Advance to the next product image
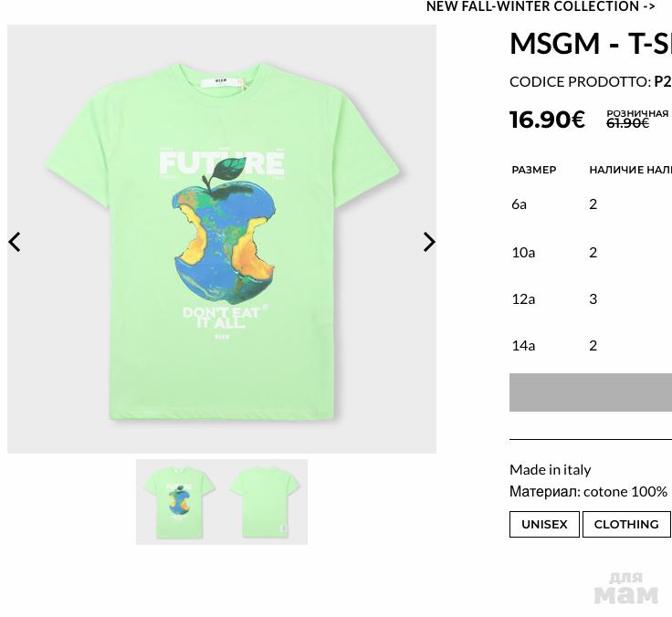 click(429, 242)
